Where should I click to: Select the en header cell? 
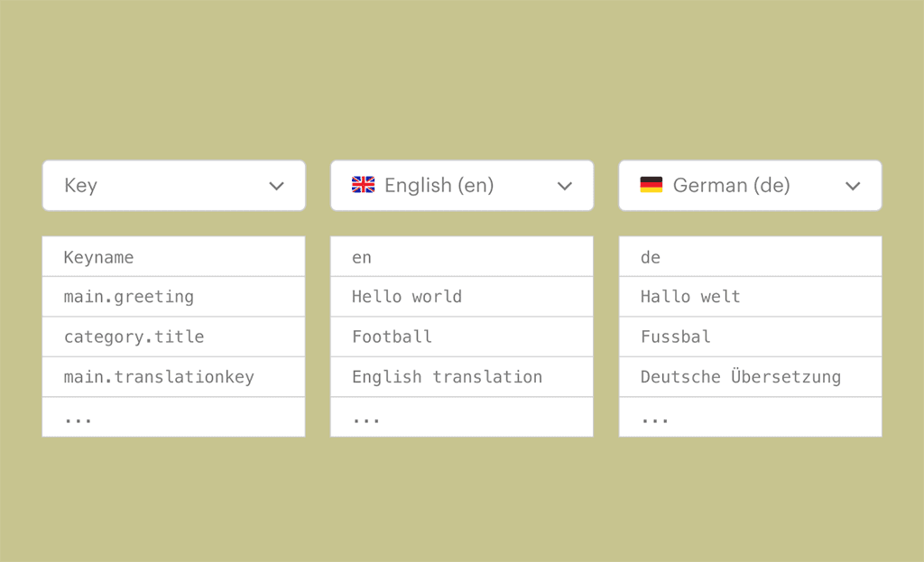tap(461, 257)
